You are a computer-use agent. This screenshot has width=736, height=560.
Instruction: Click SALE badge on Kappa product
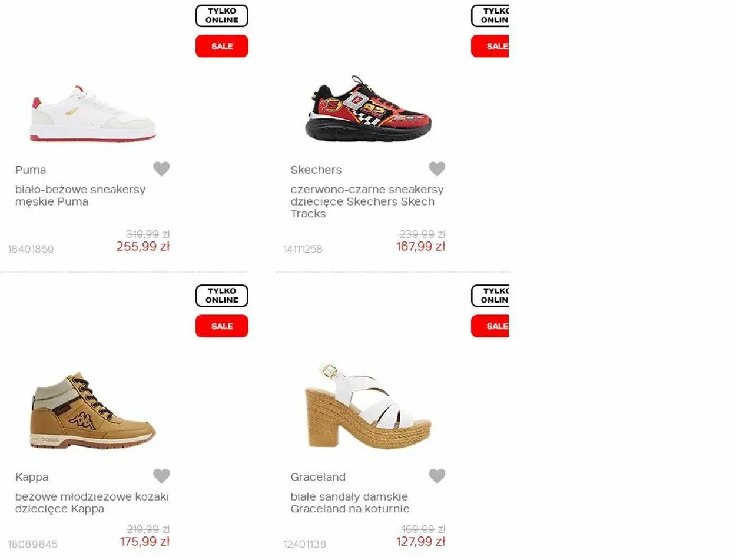[x=222, y=326]
